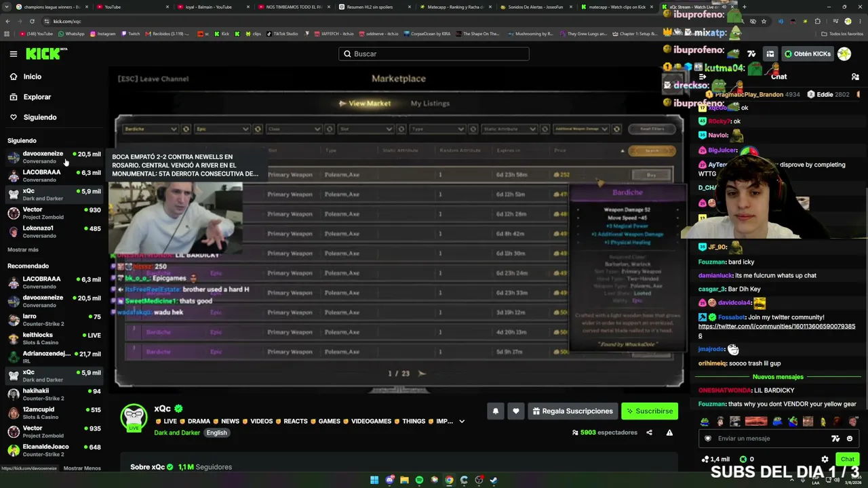Screen dimensions: 868x488
Task: Click the Instagram bookmark
Action: (x=102, y=33)
